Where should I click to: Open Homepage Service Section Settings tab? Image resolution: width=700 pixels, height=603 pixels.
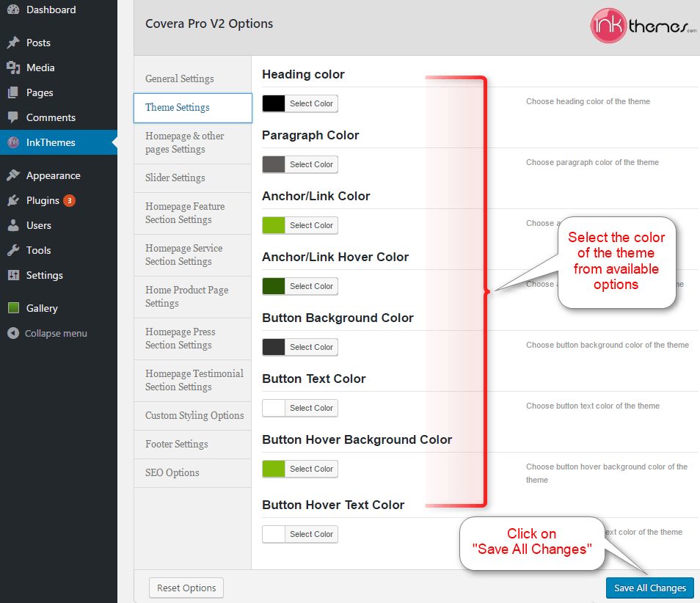click(x=192, y=255)
